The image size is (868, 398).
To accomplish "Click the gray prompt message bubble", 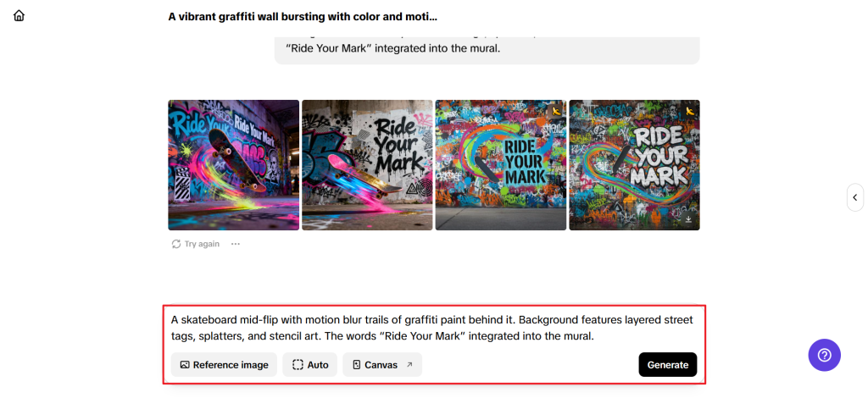I will pos(487,50).
